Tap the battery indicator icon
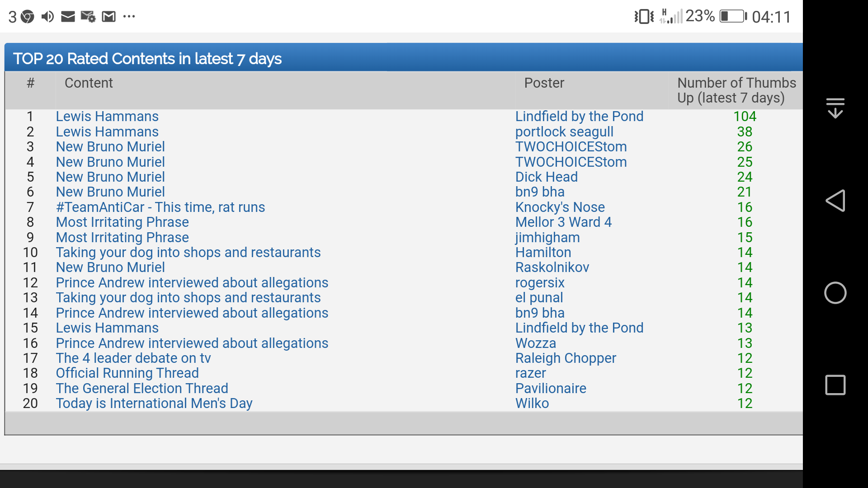The width and height of the screenshot is (868, 488). pos(733,17)
